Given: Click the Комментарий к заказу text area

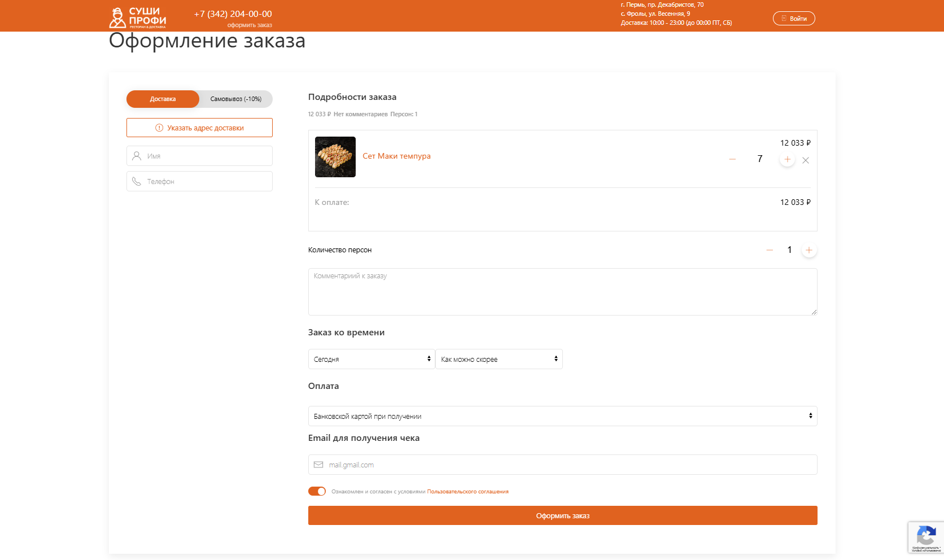Looking at the screenshot, I should tap(562, 291).
